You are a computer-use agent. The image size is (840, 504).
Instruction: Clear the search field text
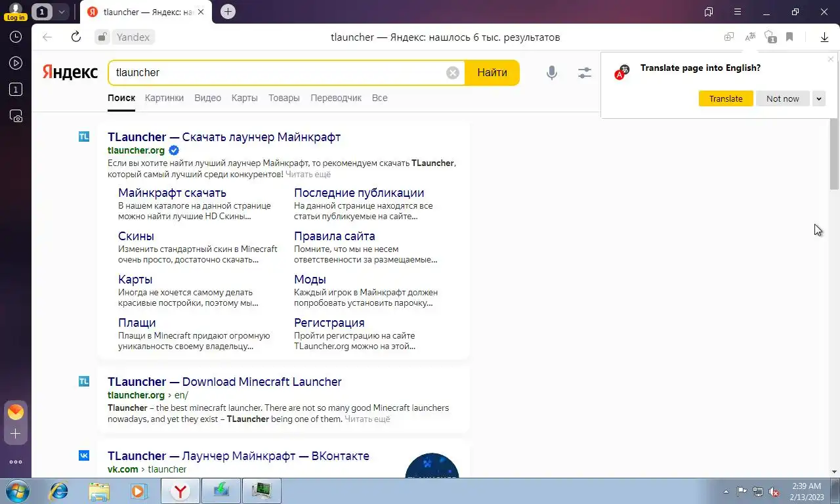[x=453, y=73]
